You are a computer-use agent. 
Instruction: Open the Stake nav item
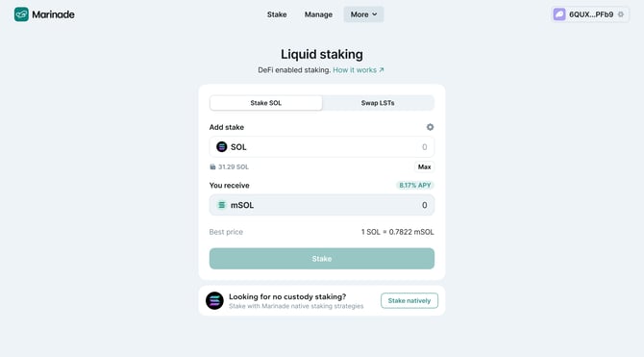[277, 14]
